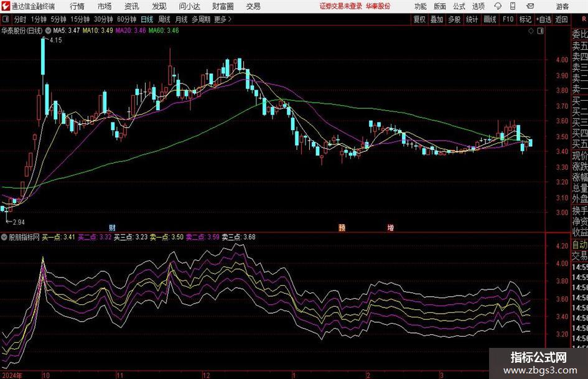This screenshot has width=588, height=379.
Task: Click the 2.94 low price label
Action: (19, 222)
